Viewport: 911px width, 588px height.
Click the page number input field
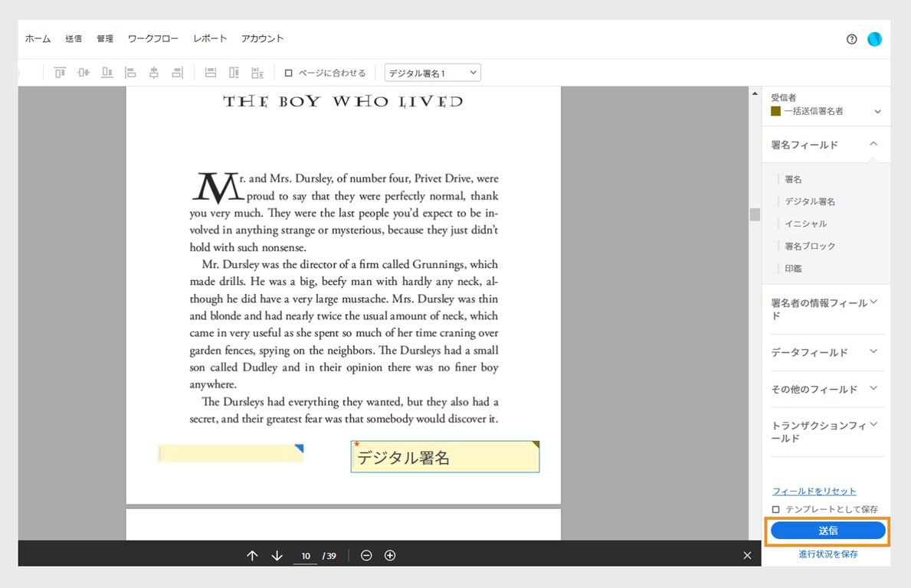pos(305,555)
